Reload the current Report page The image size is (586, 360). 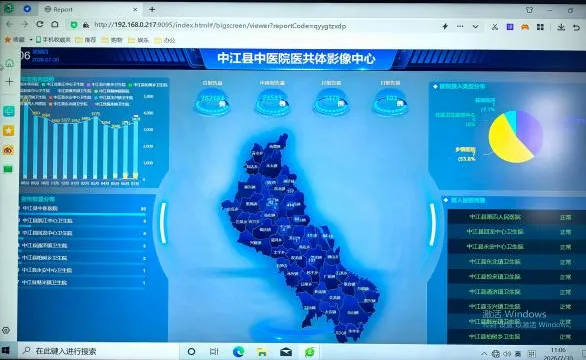[40, 25]
